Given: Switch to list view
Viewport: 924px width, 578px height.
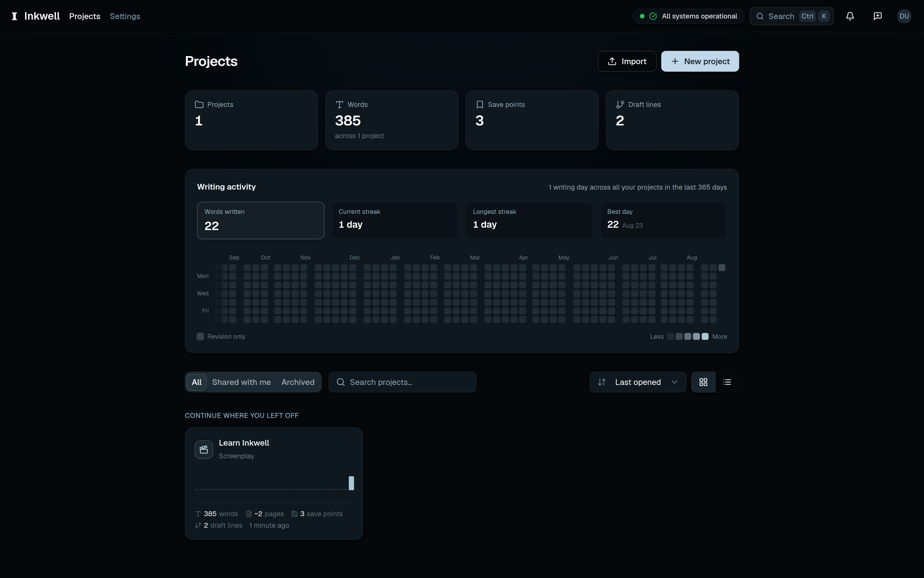Looking at the screenshot, I should (727, 382).
